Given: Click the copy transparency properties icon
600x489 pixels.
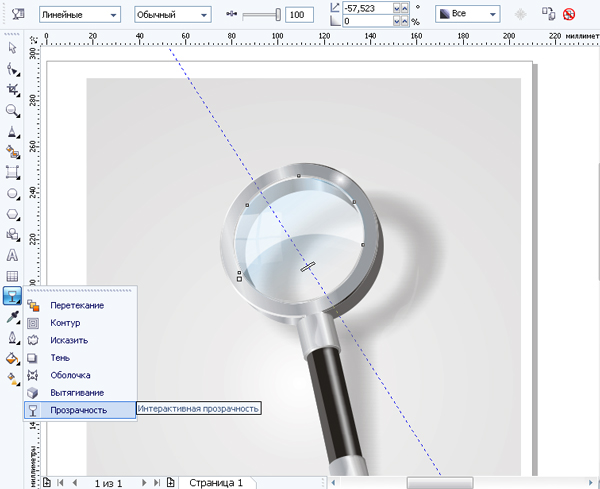Looking at the screenshot, I should [x=548, y=15].
